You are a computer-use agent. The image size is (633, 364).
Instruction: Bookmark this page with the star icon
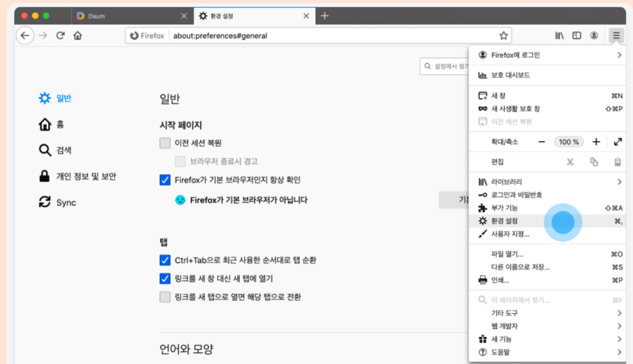click(503, 36)
